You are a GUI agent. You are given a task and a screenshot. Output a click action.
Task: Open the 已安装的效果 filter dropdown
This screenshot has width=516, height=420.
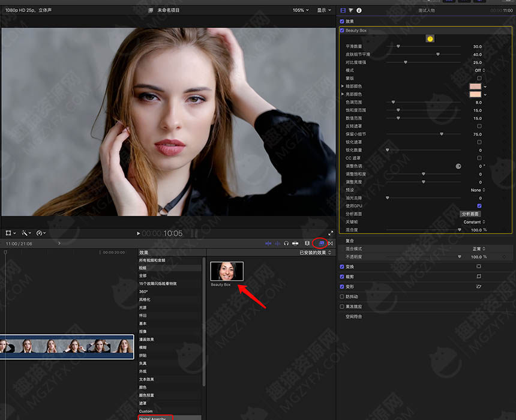pyautogui.click(x=315, y=253)
